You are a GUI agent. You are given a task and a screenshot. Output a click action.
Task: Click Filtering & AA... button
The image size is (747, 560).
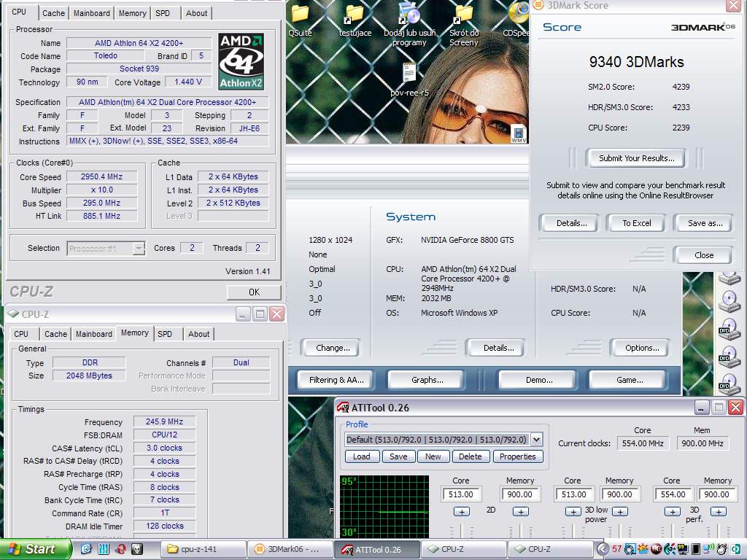(x=336, y=379)
